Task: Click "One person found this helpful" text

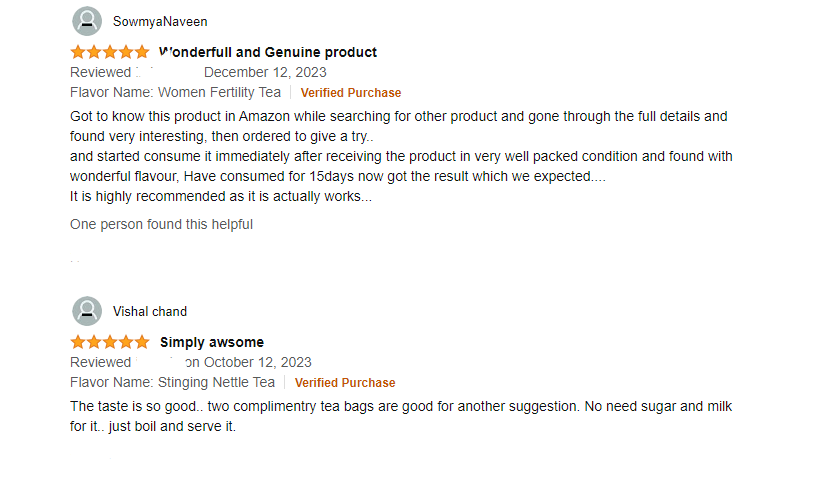Action: (x=161, y=224)
